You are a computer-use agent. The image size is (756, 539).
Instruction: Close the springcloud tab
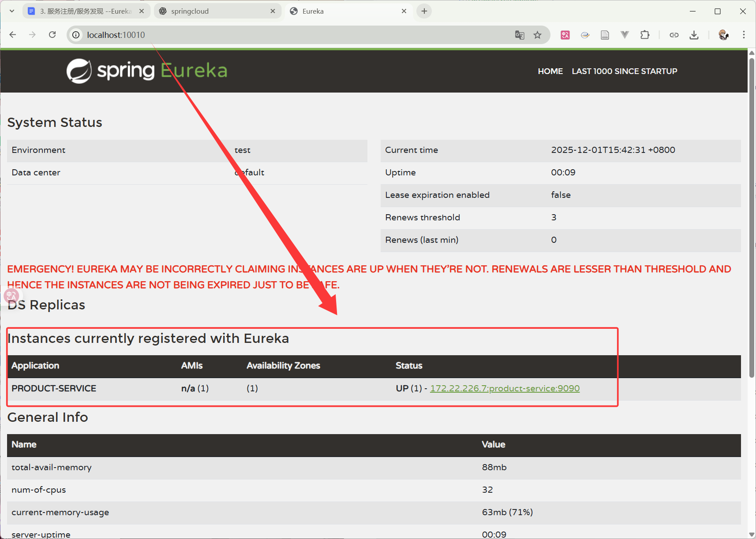point(273,11)
